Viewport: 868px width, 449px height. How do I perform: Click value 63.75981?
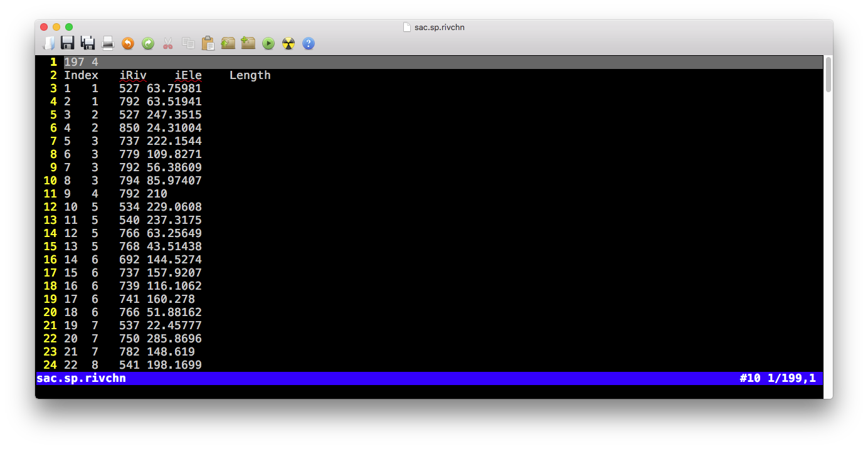pos(174,88)
